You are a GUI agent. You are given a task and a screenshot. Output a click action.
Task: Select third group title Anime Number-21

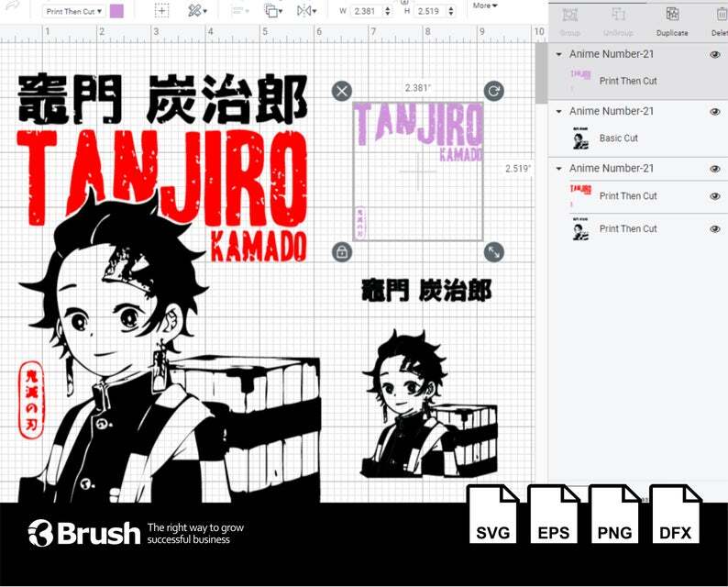pos(612,169)
